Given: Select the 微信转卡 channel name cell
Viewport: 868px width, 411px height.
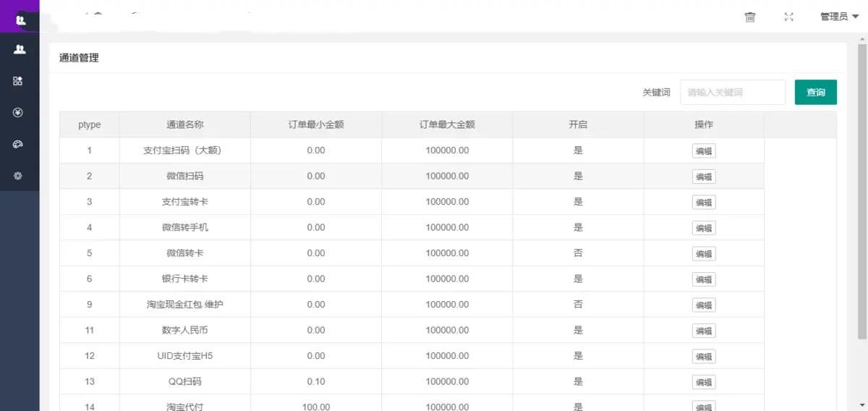Looking at the screenshot, I should 185,253.
